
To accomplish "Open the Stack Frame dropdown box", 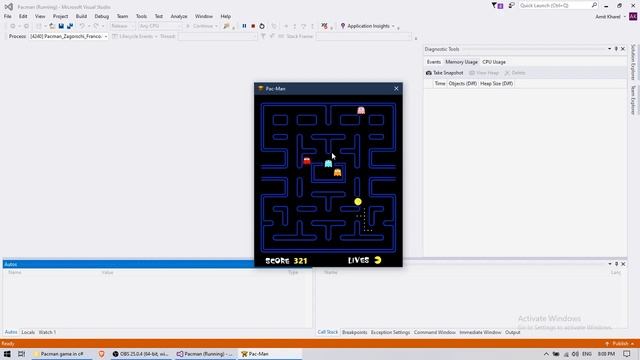I will [364, 37].
